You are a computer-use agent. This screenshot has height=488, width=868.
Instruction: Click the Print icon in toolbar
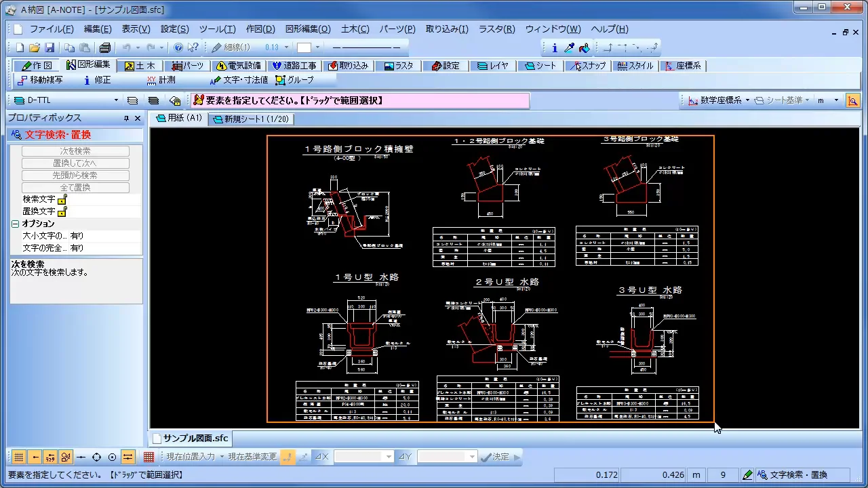point(104,47)
